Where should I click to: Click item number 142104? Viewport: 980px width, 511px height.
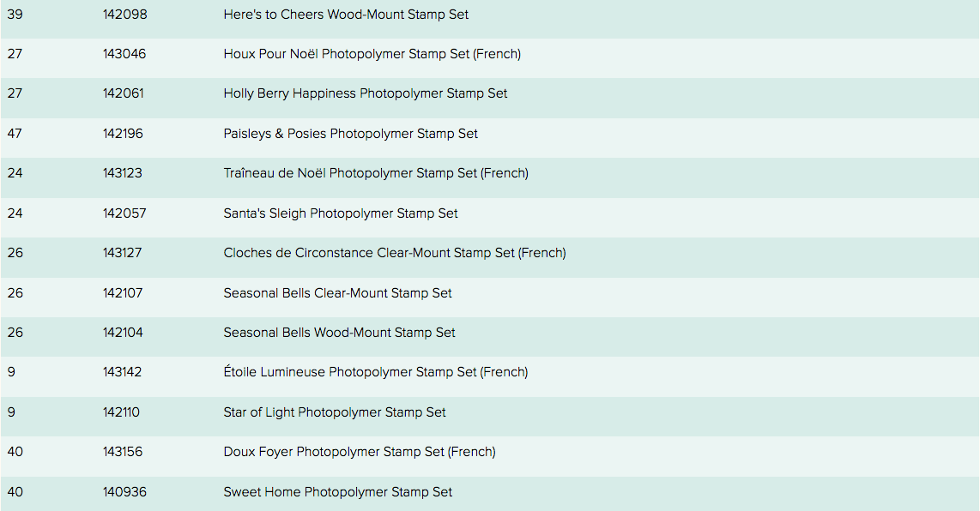point(123,333)
